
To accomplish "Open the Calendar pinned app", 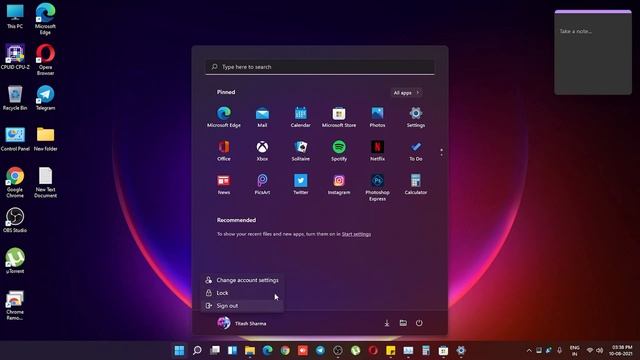I will point(300,117).
